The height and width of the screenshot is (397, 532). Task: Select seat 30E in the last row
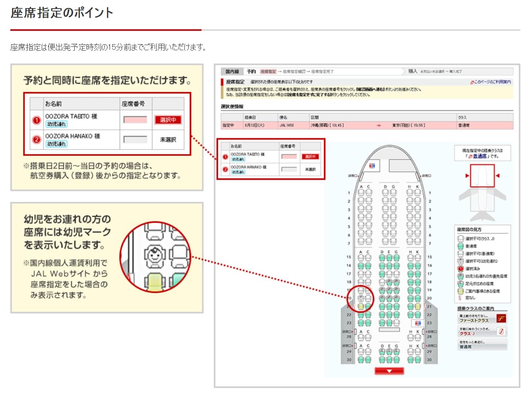(389, 360)
